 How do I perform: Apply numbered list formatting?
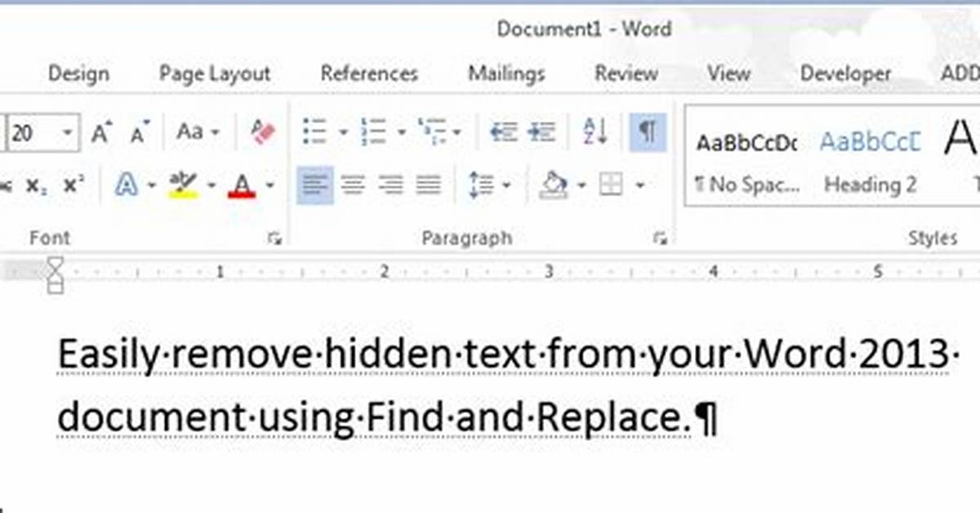373,132
